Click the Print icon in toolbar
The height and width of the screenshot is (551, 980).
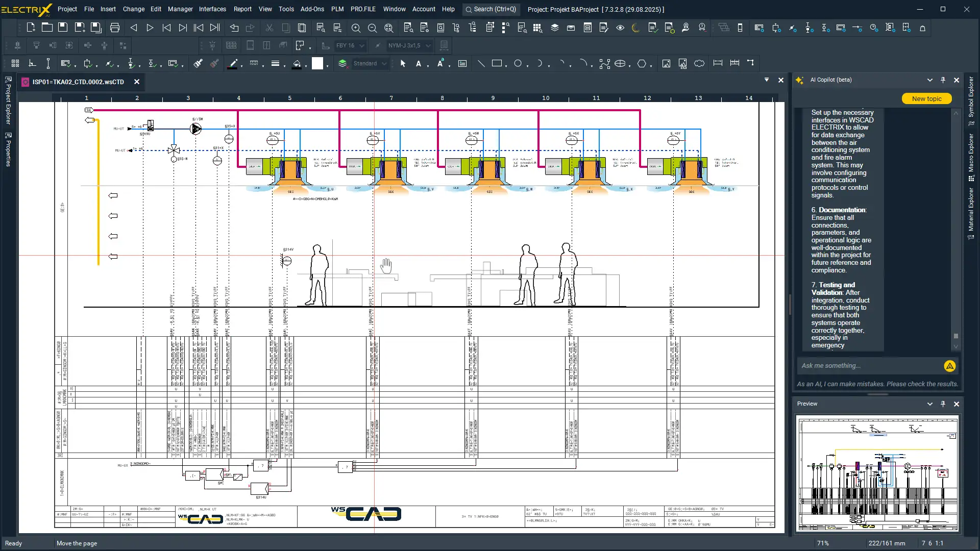click(x=115, y=28)
